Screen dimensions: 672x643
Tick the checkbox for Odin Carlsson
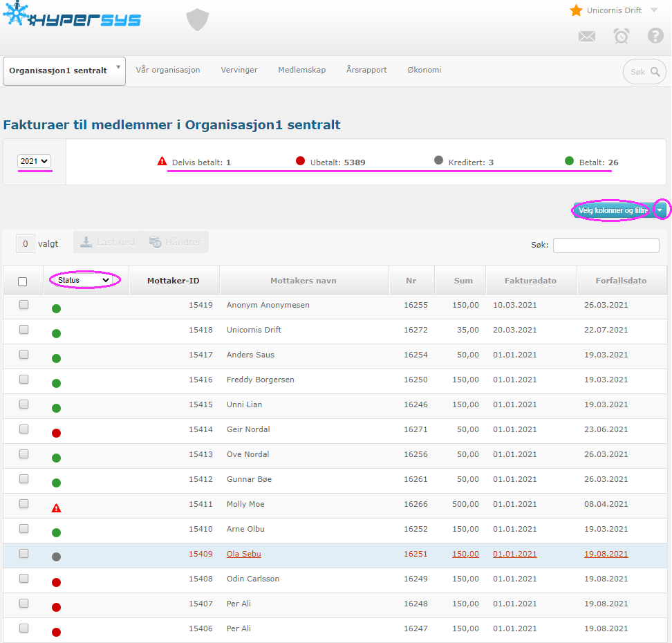pyautogui.click(x=24, y=578)
